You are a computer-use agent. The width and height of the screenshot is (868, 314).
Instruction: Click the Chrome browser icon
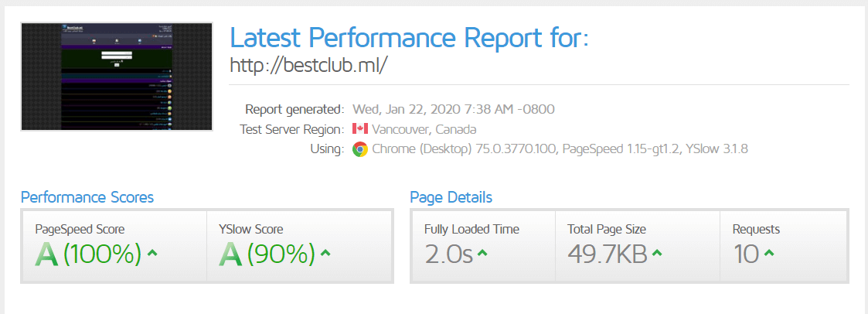click(359, 149)
